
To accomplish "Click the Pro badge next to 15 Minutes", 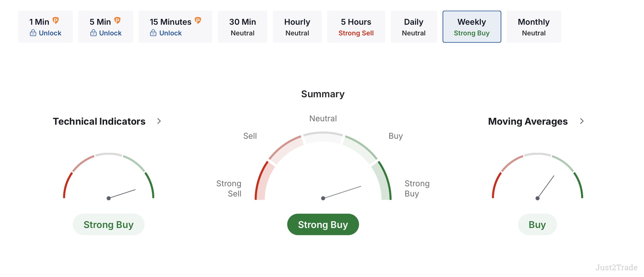I will tap(198, 20).
